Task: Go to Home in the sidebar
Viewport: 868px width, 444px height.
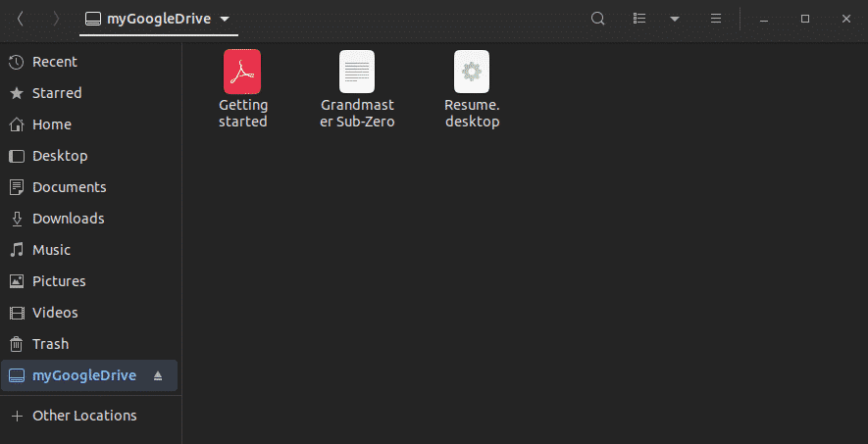Action: (91, 124)
